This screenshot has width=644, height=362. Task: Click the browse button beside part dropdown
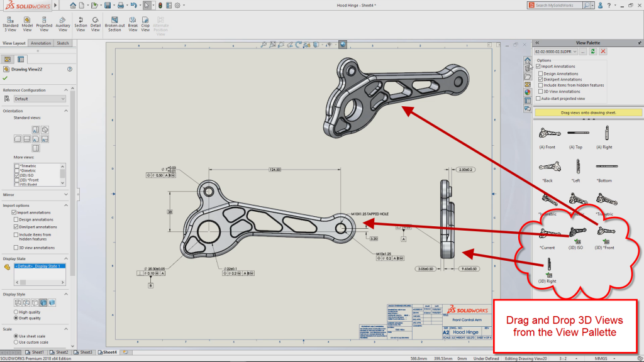point(583,52)
